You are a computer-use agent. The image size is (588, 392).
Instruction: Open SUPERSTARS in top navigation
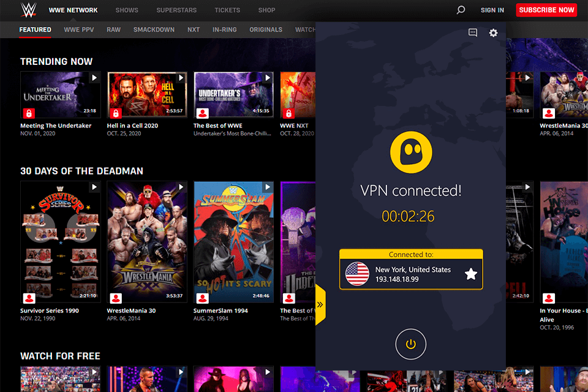click(176, 10)
